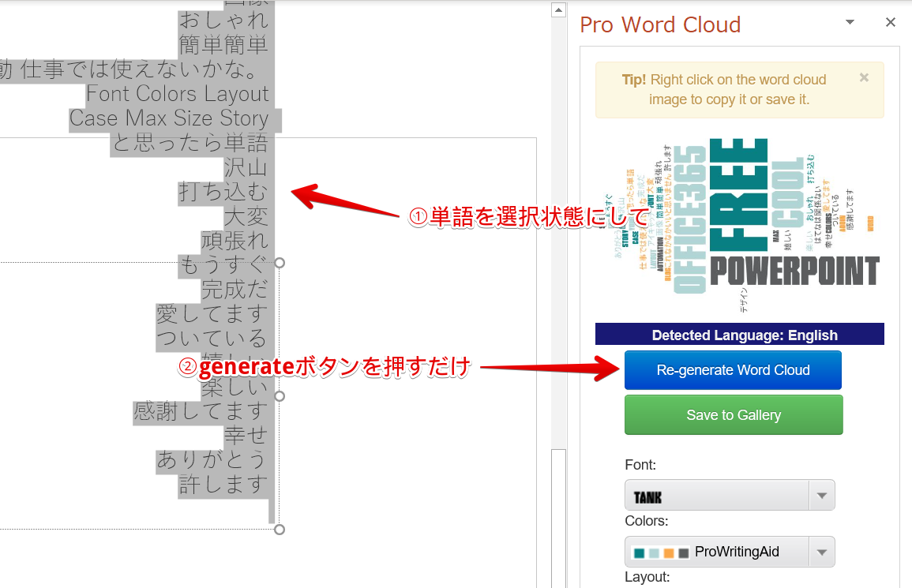Click the text 'ついている' in slide
The height and width of the screenshot is (588, 912).
point(211,339)
